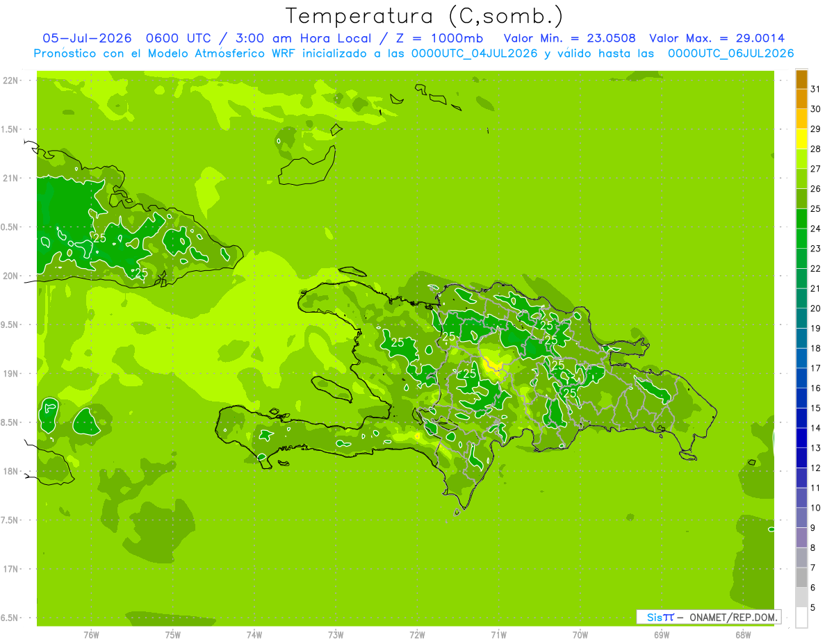Pick the purple swatch between 8 and 9

pyautogui.click(x=801, y=538)
